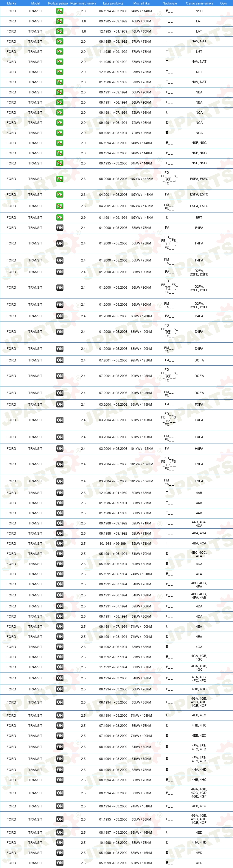The width and height of the screenshot is (233, 868).
Task: Click the Model column header
Action: coord(36,3)
